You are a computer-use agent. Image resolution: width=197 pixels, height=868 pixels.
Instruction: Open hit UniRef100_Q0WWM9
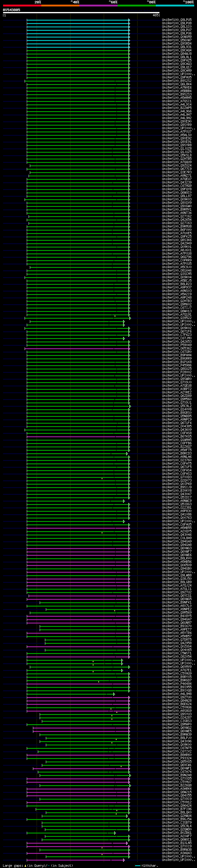pyautogui.click(x=177, y=37)
